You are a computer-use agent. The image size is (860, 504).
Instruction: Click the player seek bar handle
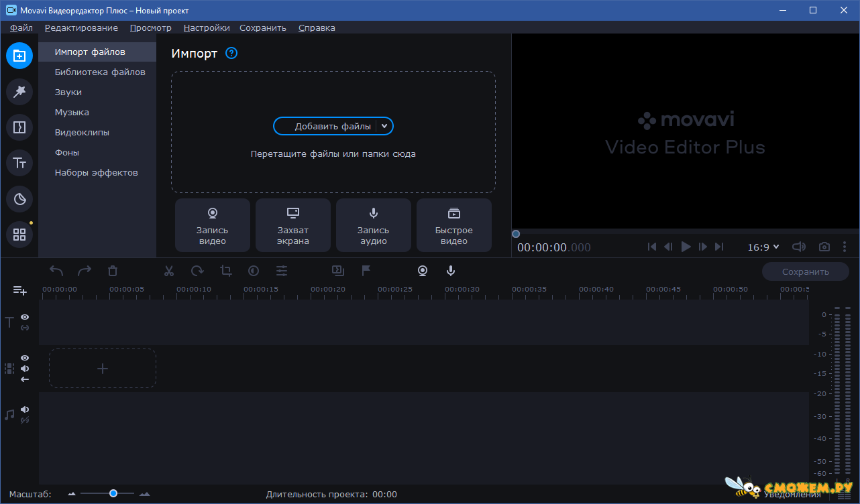click(x=516, y=234)
